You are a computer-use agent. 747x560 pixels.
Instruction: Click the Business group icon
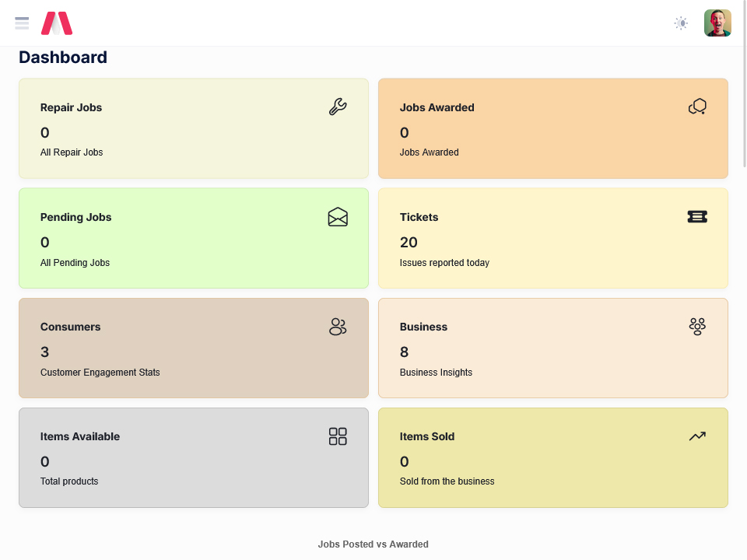(697, 327)
